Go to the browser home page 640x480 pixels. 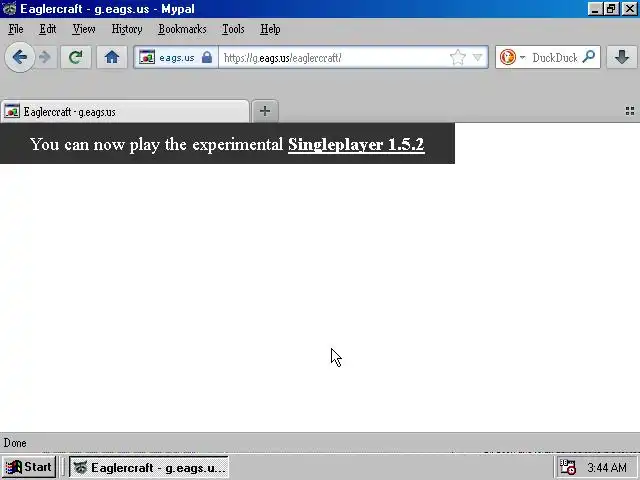(x=111, y=57)
